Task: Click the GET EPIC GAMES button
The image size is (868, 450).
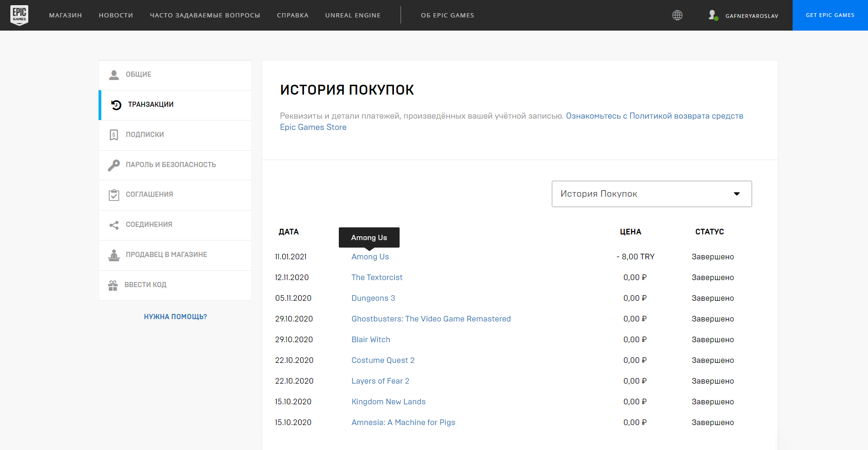Action: (830, 15)
